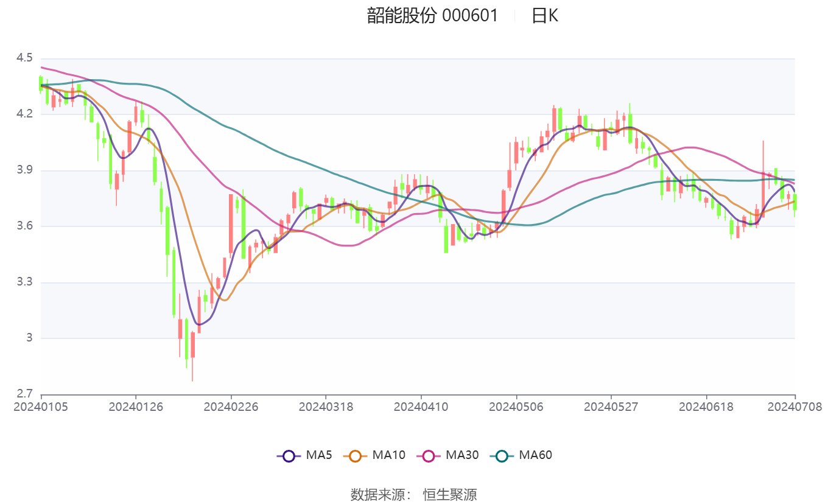The height and width of the screenshot is (504, 828).
Task: Click the 20240318 date axis label
Action: pos(326,407)
